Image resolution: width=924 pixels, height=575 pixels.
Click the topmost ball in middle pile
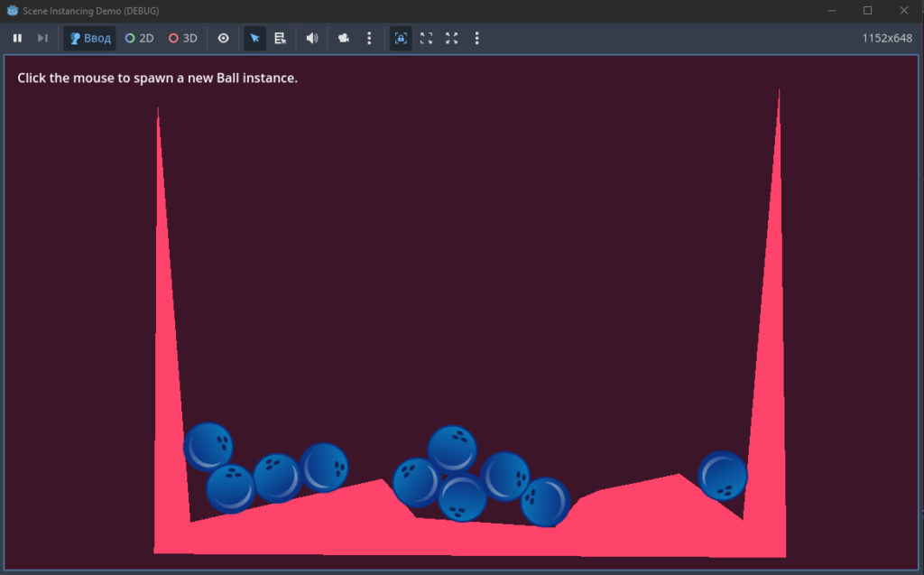(452, 450)
